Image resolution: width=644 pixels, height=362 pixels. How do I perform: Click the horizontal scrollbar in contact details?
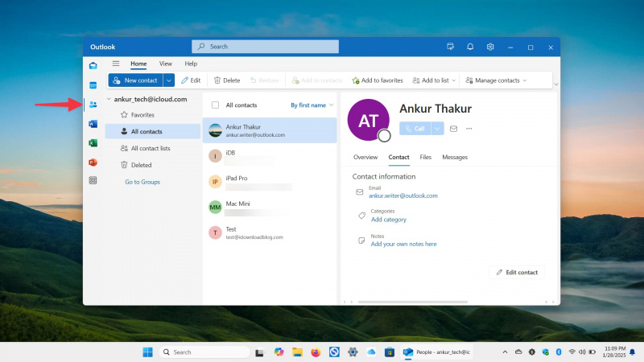click(412, 302)
